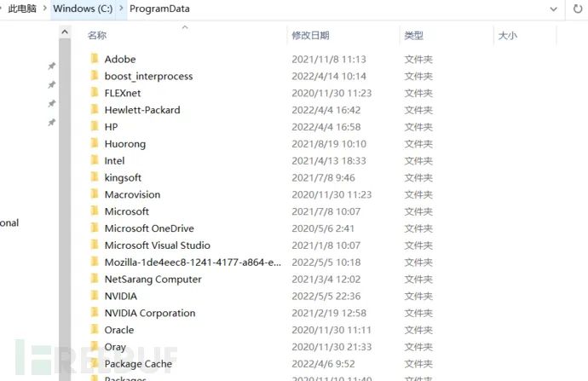
Task: Click the pin icon level with Adobe row
Action: point(52,66)
